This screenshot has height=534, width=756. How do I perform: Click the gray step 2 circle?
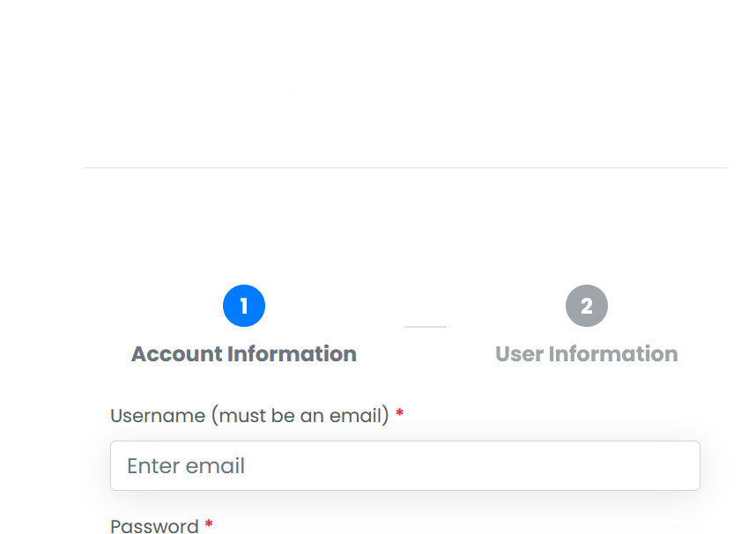(587, 306)
